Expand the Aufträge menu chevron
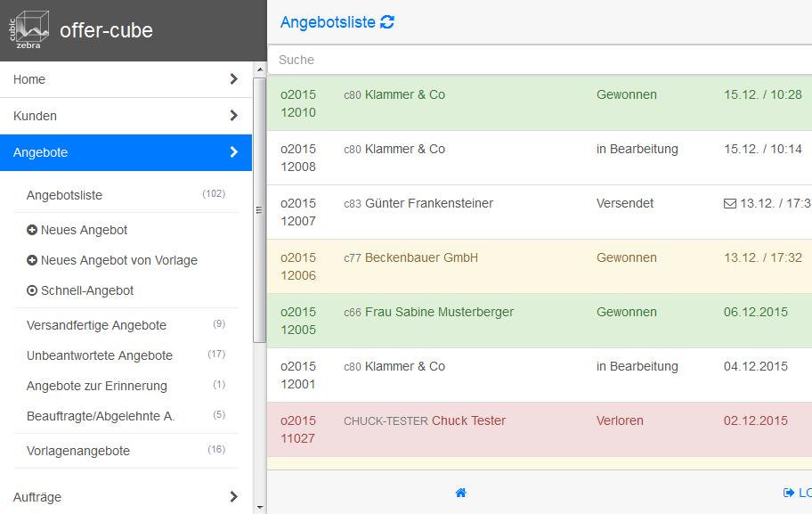 pyautogui.click(x=233, y=497)
